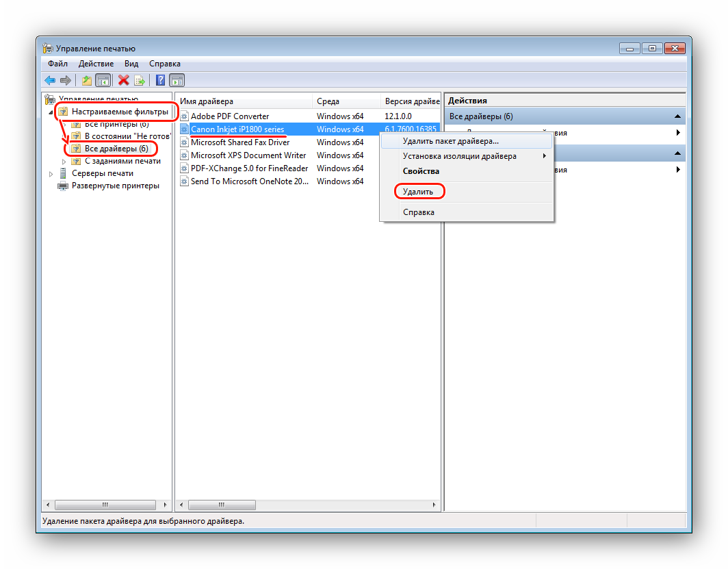Click the Back arrow toolbar icon
728x569 pixels.
click(50, 80)
